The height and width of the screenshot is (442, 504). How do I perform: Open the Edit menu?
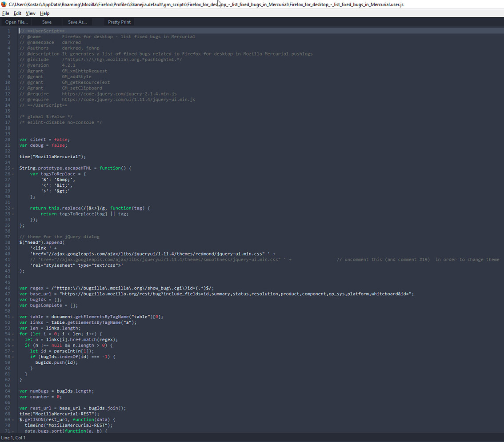click(17, 13)
